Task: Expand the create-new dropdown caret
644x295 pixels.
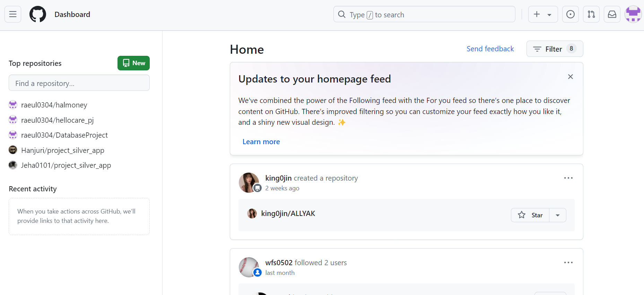Action: [549, 15]
